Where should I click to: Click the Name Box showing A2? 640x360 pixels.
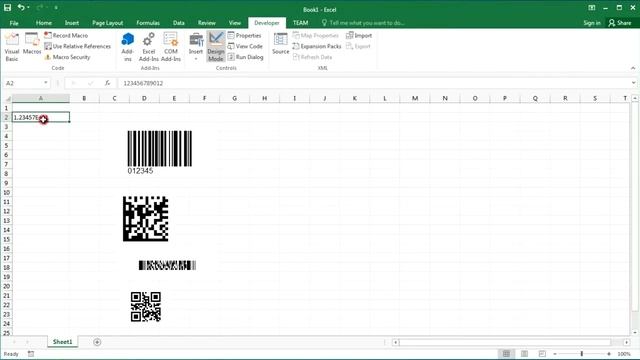23,83
